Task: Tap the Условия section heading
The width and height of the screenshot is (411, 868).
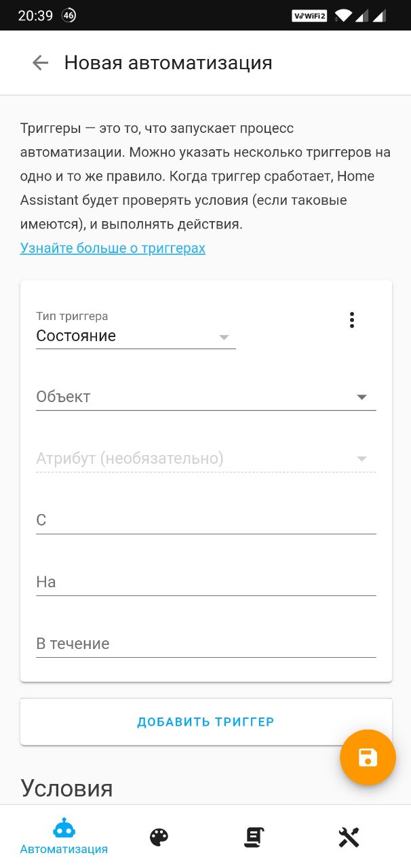Action: [x=66, y=788]
